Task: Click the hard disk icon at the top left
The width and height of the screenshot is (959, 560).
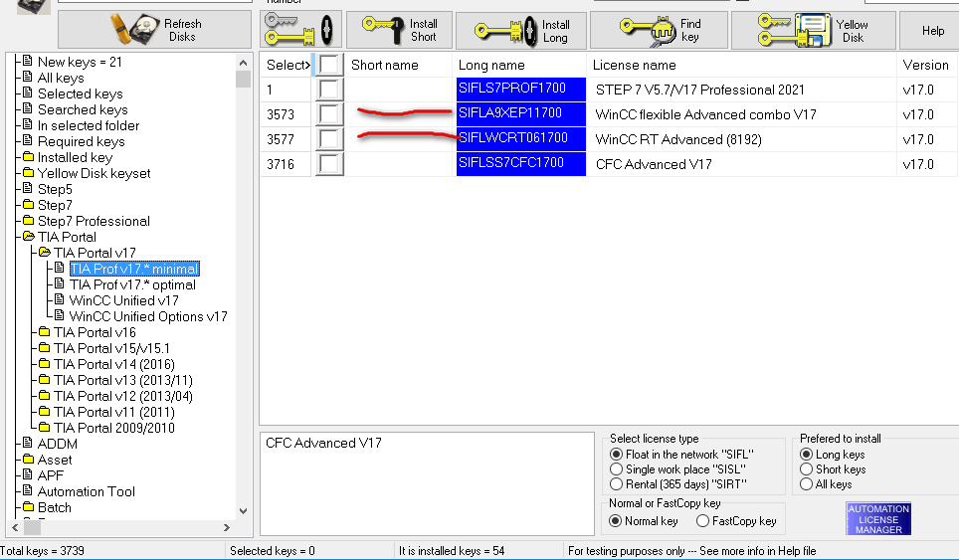Action: click(33, 6)
